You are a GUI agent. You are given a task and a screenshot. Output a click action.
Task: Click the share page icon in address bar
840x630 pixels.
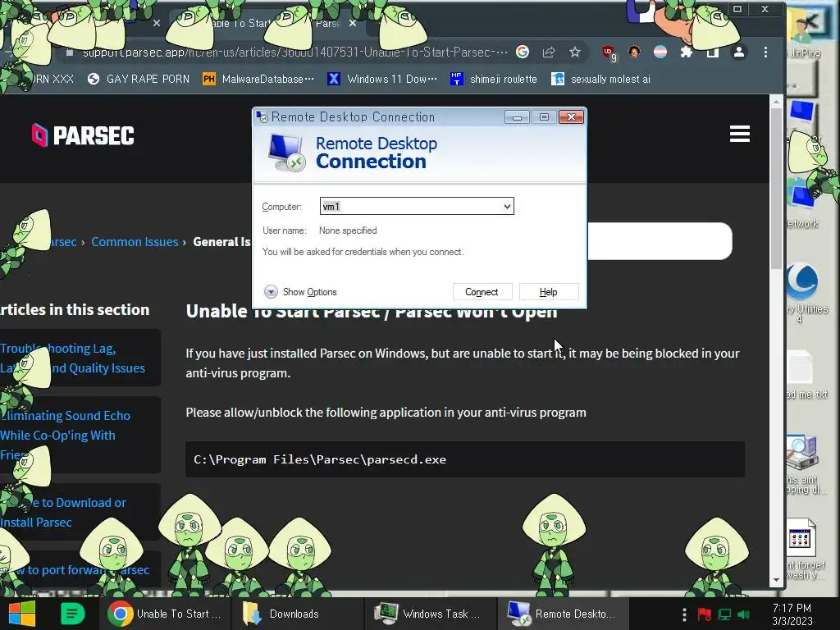[549, 52]
